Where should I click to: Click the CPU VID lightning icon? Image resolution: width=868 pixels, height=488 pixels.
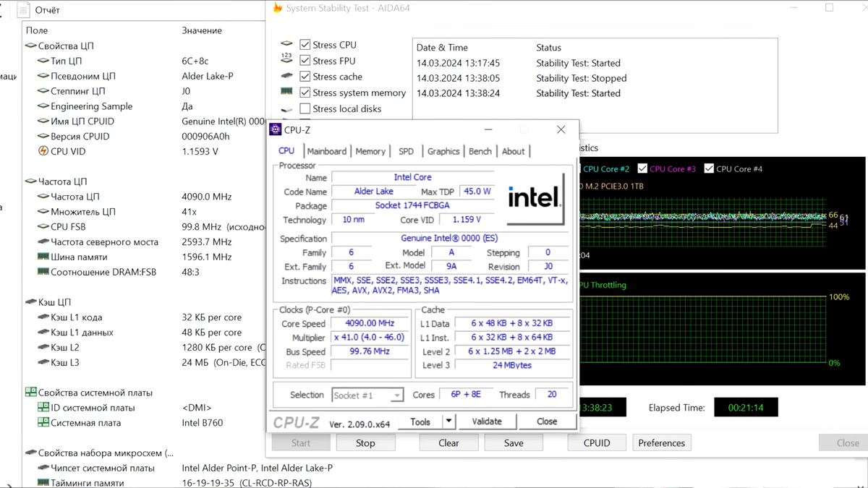click(x=43, y=151)
